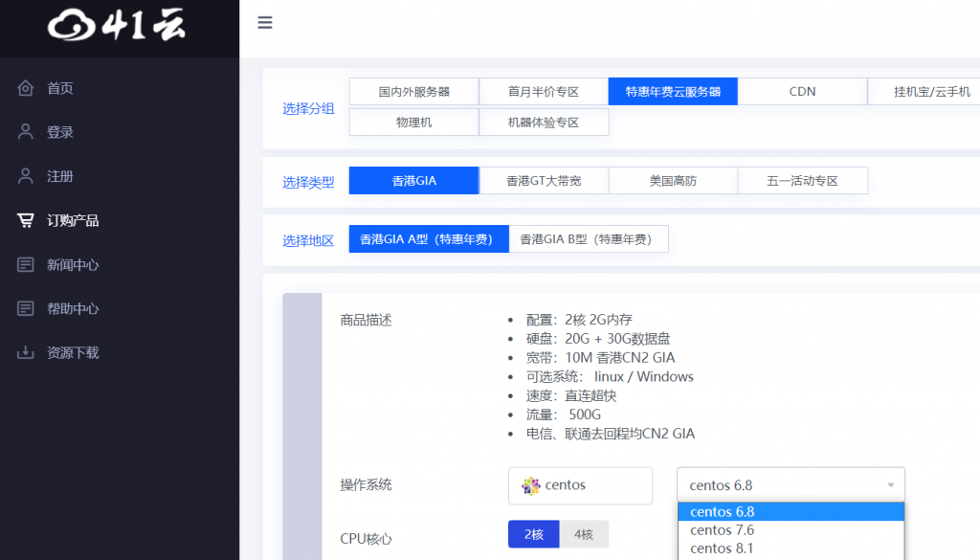Click the text 电信、联通去回程均CN2 GIA
Viewport: 980px width, 560px height.
click(x=610, y=433)
